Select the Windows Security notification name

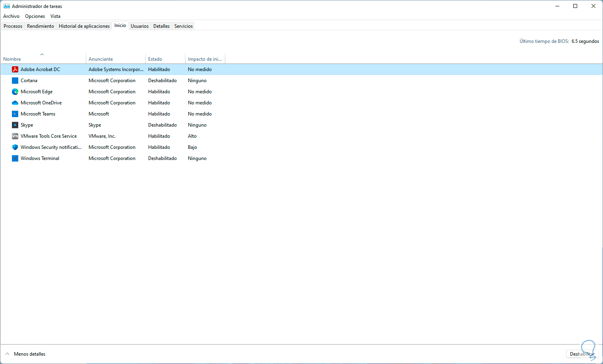(x=51, y=147)
